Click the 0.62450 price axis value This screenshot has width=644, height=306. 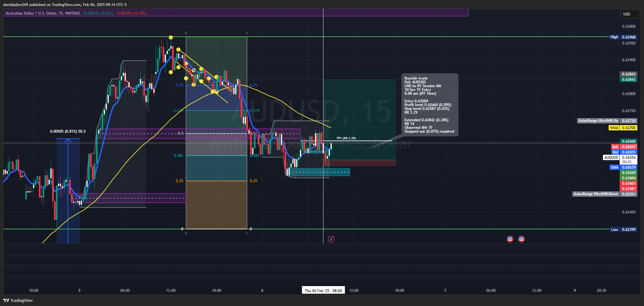(629, 212)
